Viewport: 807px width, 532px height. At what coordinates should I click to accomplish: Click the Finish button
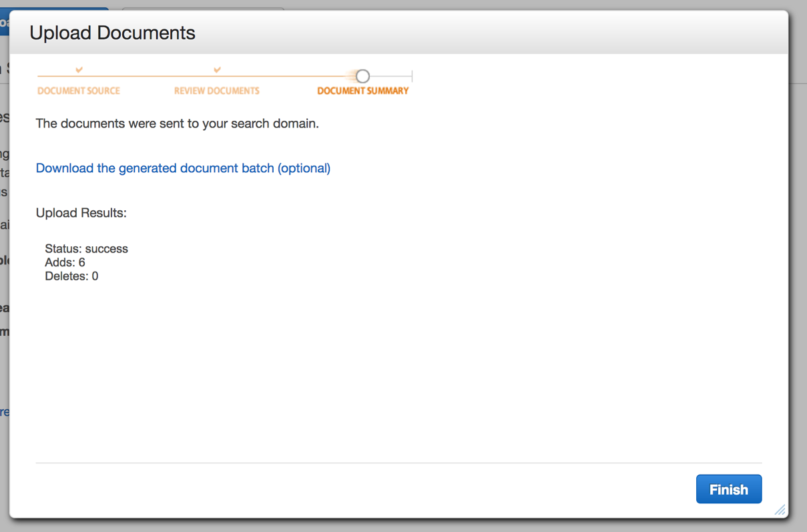729,489
